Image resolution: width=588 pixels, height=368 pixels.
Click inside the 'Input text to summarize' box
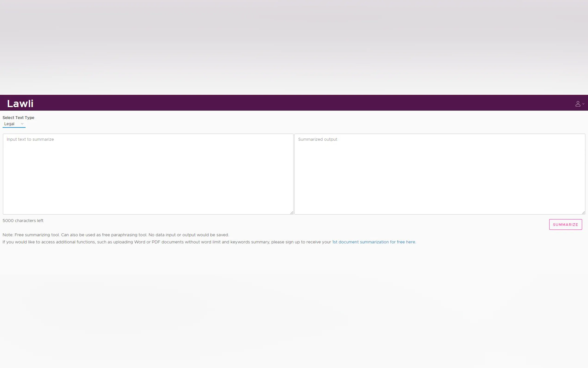tap(148, 174)
